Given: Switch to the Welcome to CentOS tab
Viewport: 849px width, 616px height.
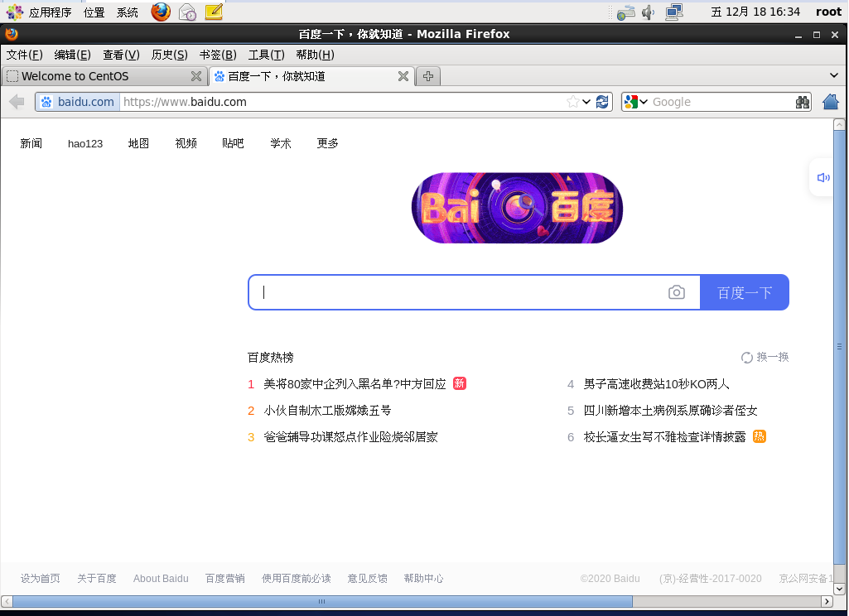Looking at the screenshot, I should tap(104, 76).
